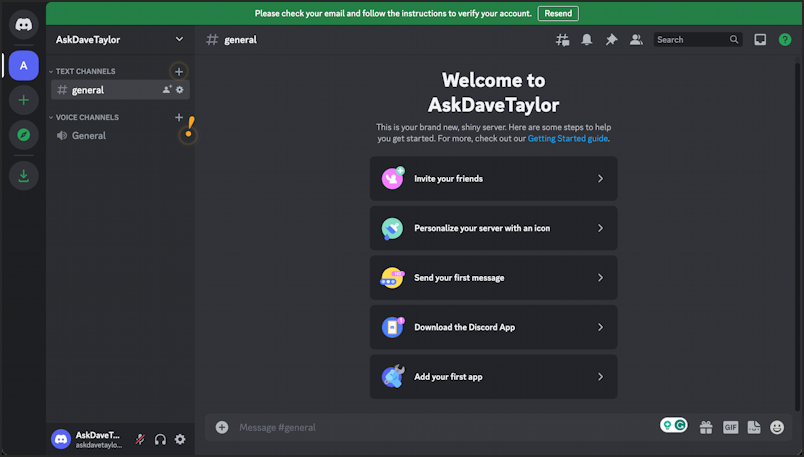Image resolution: width=804 pixels, height=457 pixels.
Task: Click the search magnifier icon
Action: click(734, 39)
